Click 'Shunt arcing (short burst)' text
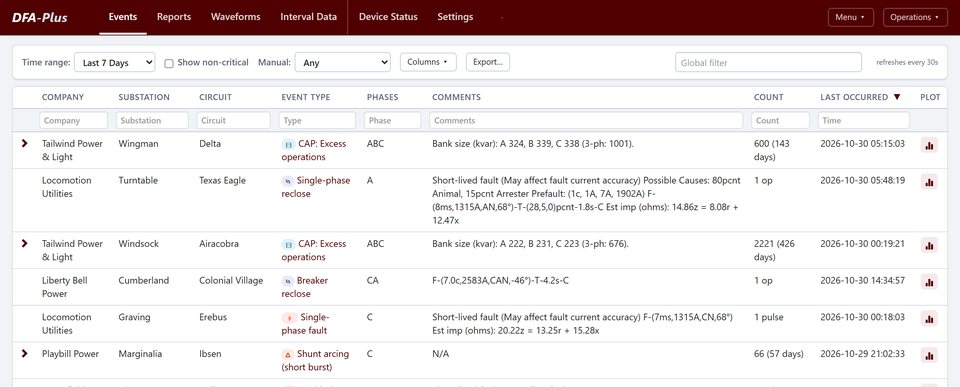Viewport: 960px width, 387px height. pyautogui.click(x=315, y=361)
